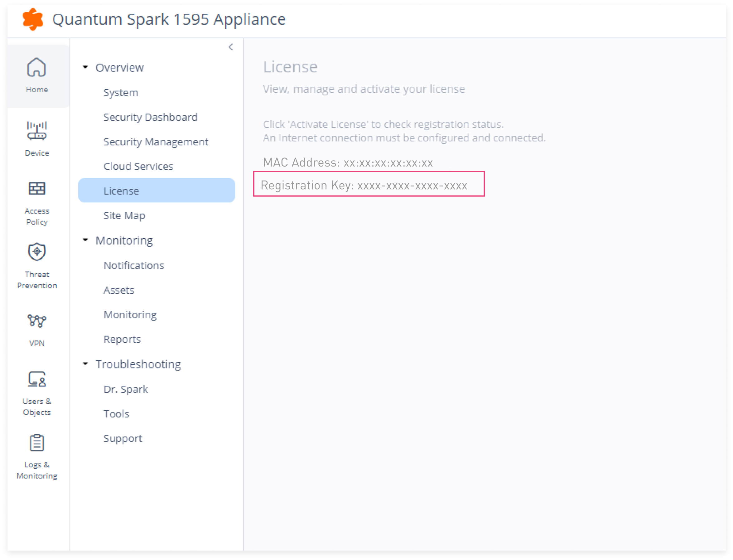Image resolution: width=733 pixels, height=560 pixels.
Task: Open the Dr. Spark page
Action: tap(126, 390)
